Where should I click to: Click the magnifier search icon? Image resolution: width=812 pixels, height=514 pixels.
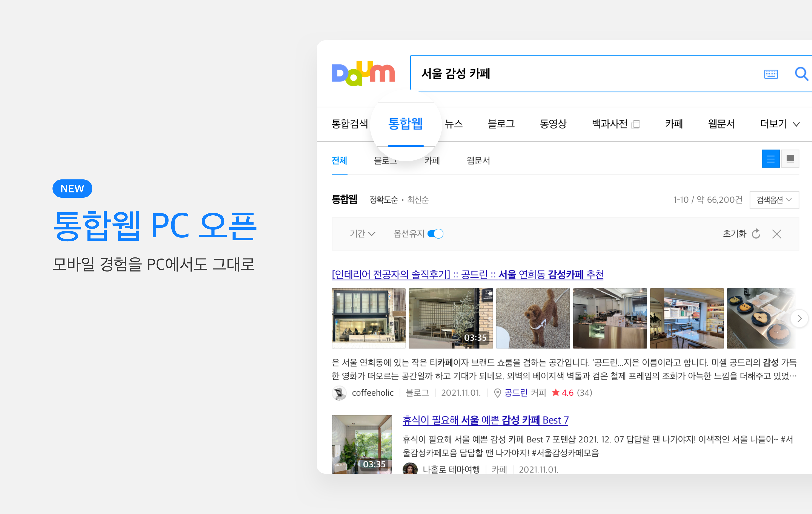pyautogui.click(x=801, y=73)
